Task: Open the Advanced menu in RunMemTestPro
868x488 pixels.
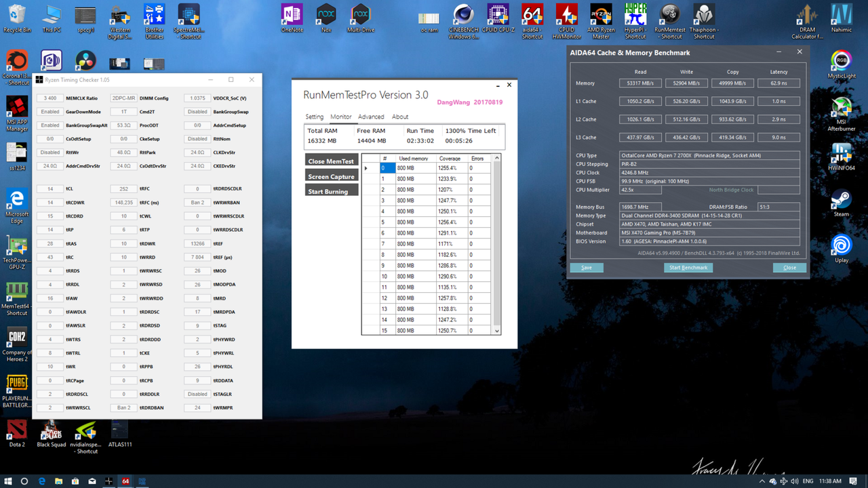Action: 371,117
